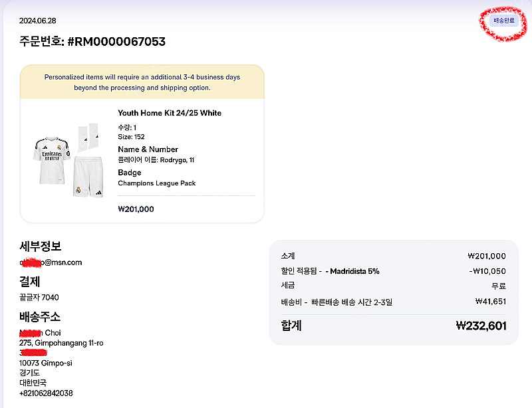
Task: Click the 결제 section heading
Action: pyautogui.click(x=29, y=281)
